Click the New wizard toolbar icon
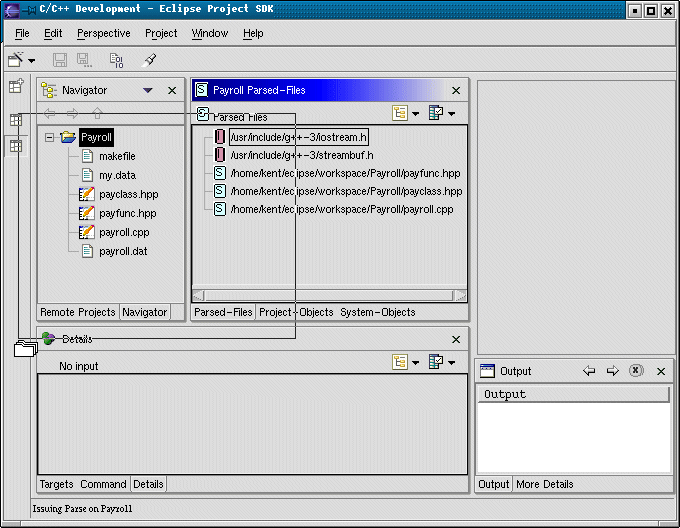The width and height of the screenshot is (680, 528). (15, 60)
